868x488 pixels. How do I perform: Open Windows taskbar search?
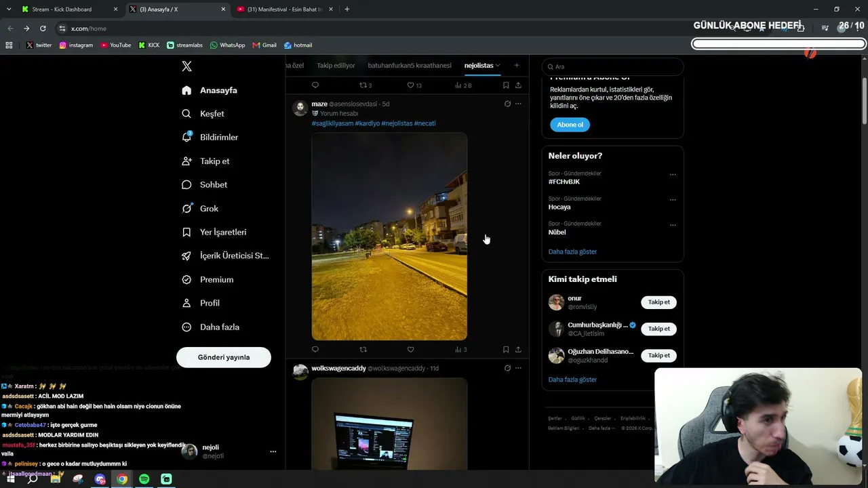click(33, 479)
